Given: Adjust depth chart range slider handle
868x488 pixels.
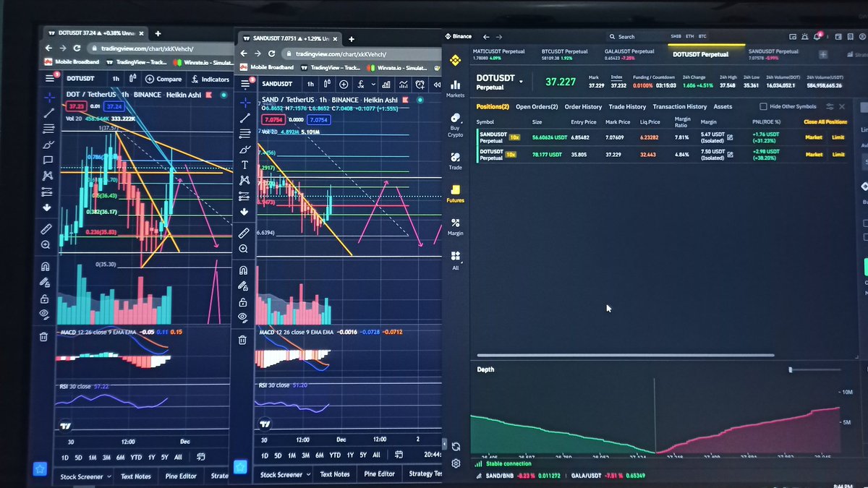Looking at the screenshot, I should pos(790,369).
